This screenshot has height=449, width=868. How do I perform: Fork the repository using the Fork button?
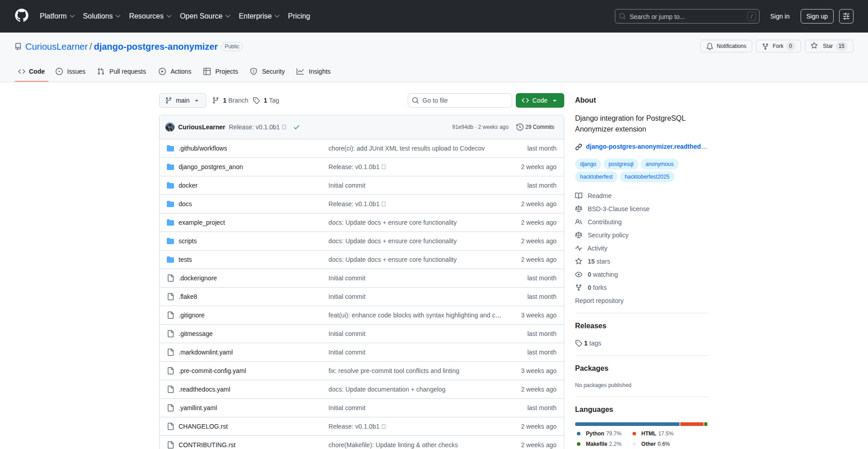tap(778, 46)
